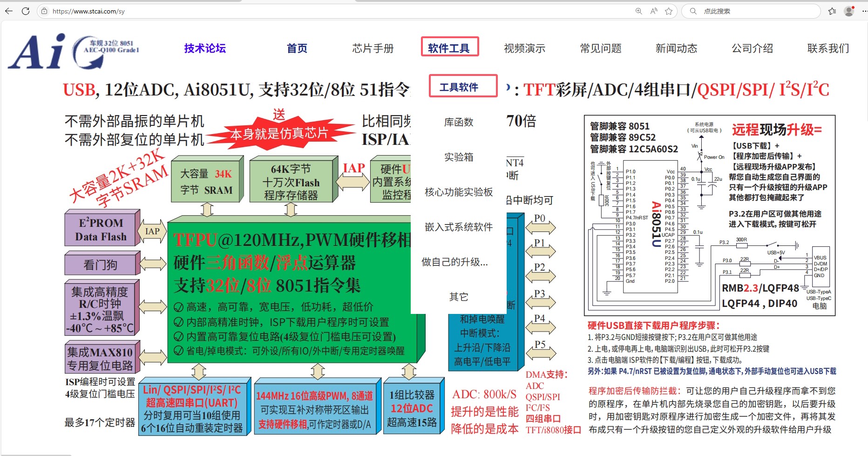Click the ADC: 800k/S text

point(484,395)
